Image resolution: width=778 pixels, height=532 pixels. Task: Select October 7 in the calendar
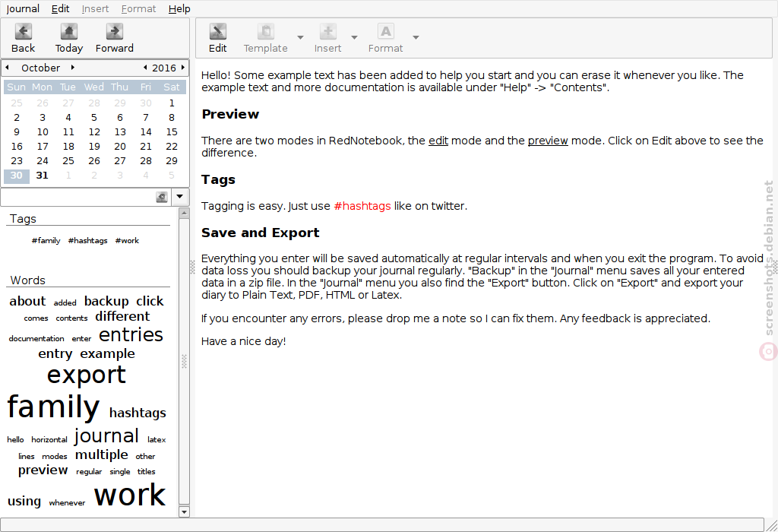[x=146, y=118]
